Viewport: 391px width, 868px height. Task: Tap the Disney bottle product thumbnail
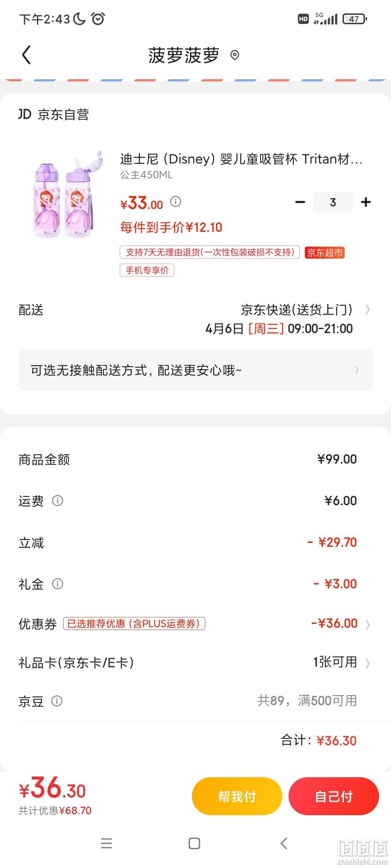[x=68, y=195]
